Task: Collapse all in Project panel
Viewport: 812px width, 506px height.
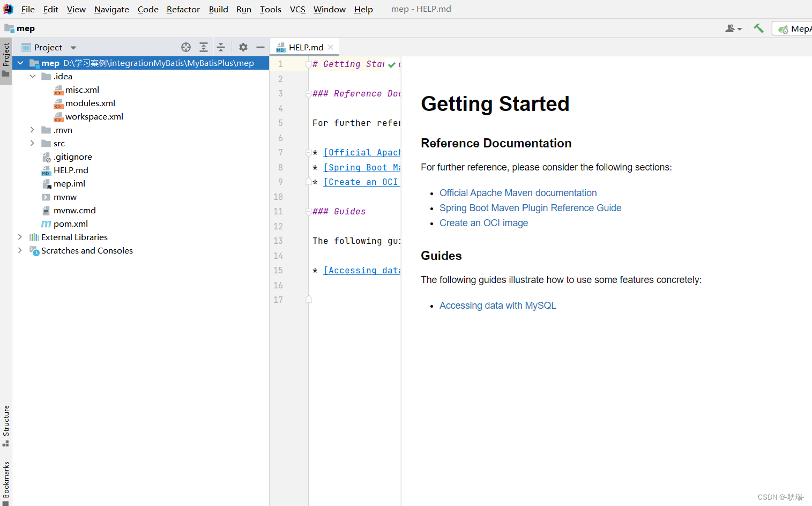Action: point(221,47)
